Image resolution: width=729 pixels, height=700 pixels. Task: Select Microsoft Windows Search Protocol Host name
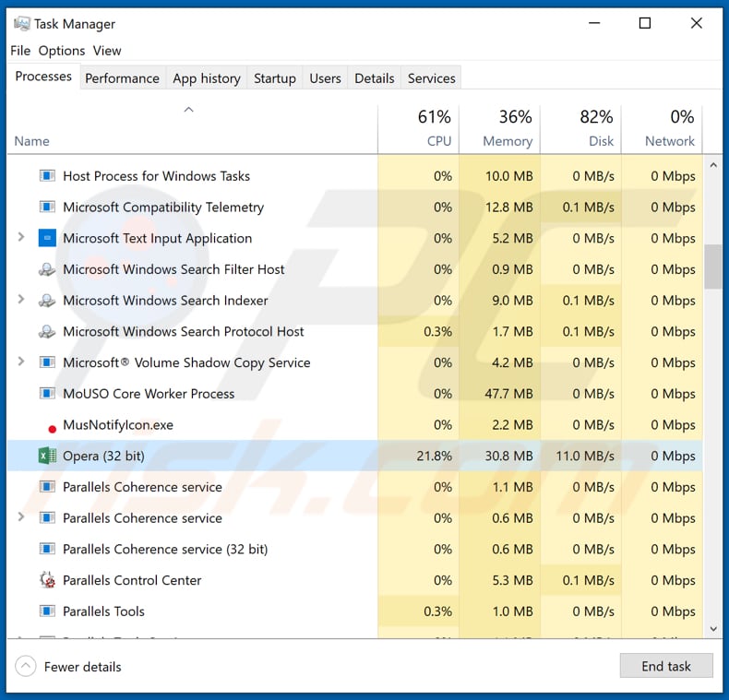(x=184, y=331)
